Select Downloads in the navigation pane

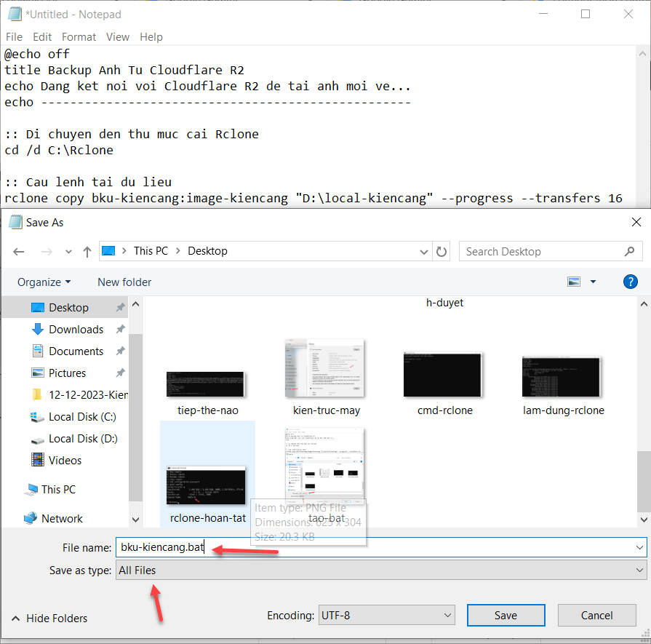[x=76, y=330]
